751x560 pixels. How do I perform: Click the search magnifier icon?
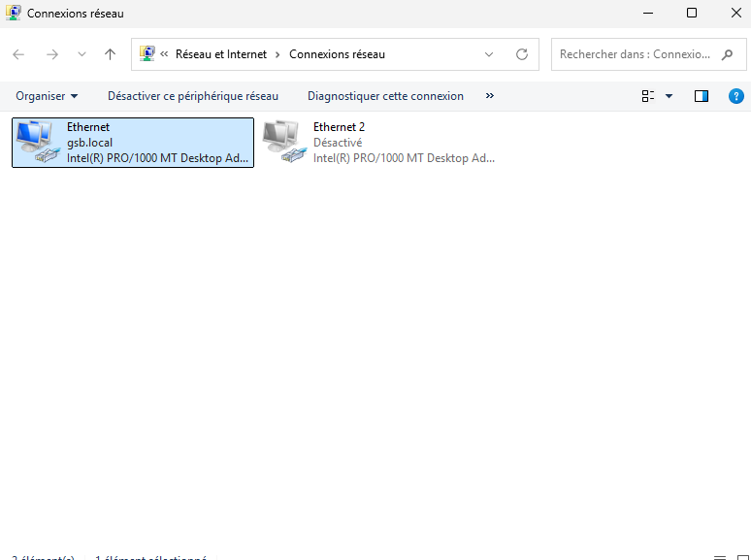727,54
